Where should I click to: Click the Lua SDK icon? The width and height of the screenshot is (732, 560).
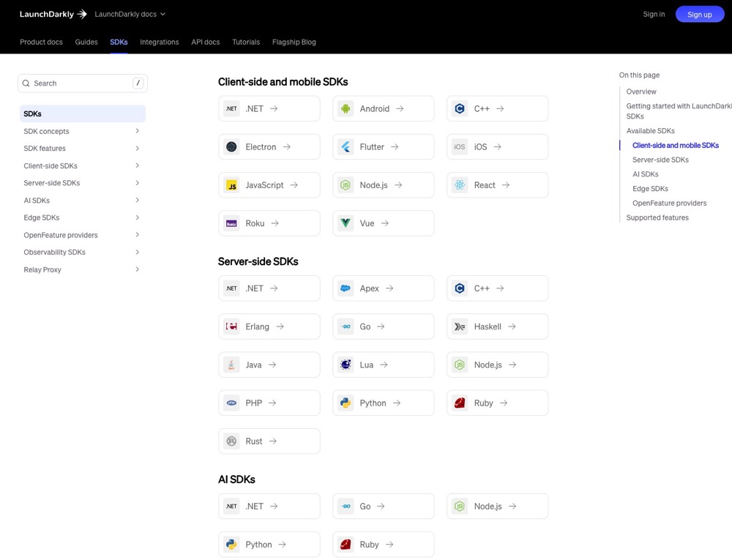click(x=345, y=364)
